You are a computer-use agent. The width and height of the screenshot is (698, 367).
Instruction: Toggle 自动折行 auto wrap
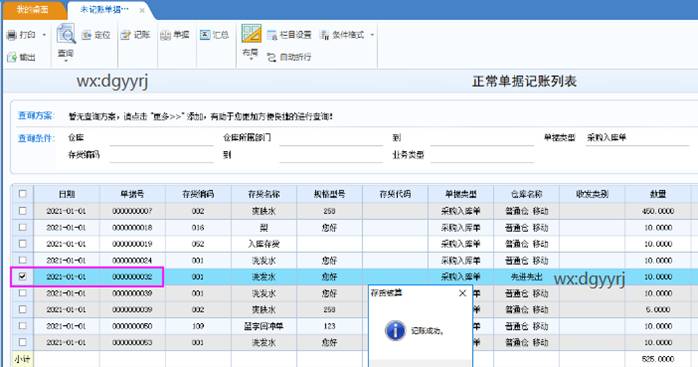tap(289, 57)
